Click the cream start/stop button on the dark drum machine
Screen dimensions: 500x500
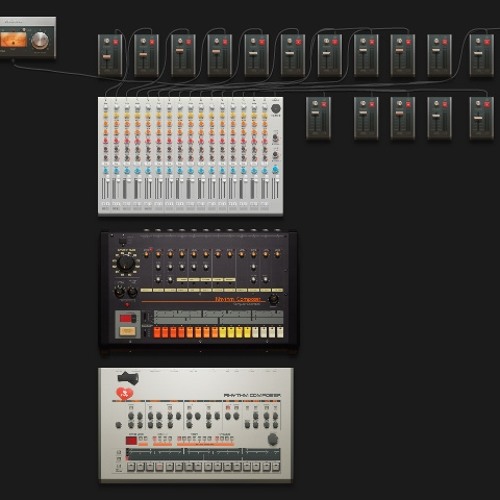[x=127, y=331]
